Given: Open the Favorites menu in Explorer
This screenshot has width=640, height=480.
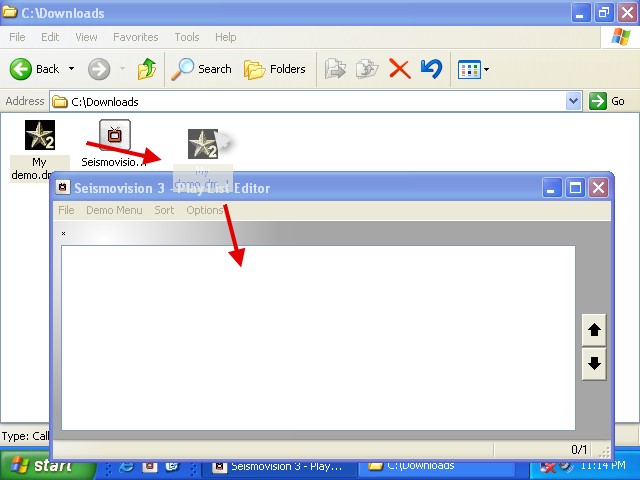Looking at the screenshot, I should pyautogui.click(x=135, y=37).
